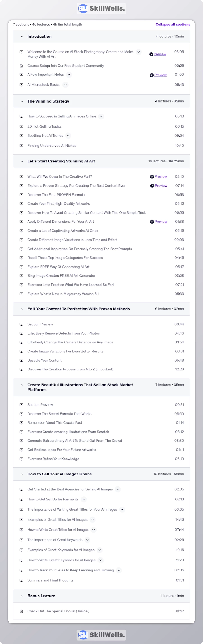Expand description for A Few Important Notes
Image resolution: width=203 pixels, height=644 pixels.
[x=69, y=75]
